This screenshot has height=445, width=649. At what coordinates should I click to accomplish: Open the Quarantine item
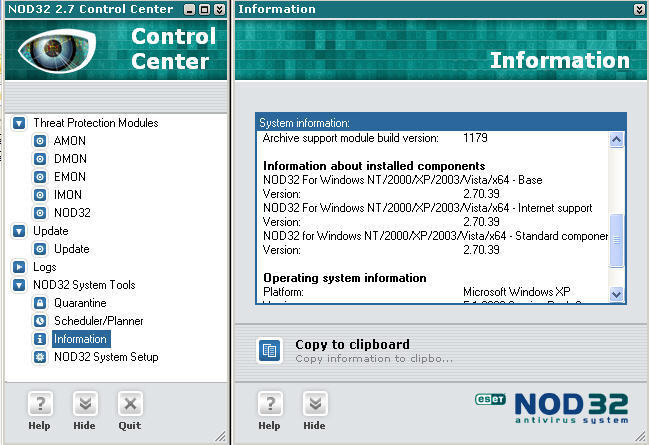click(x=80, y=303)
